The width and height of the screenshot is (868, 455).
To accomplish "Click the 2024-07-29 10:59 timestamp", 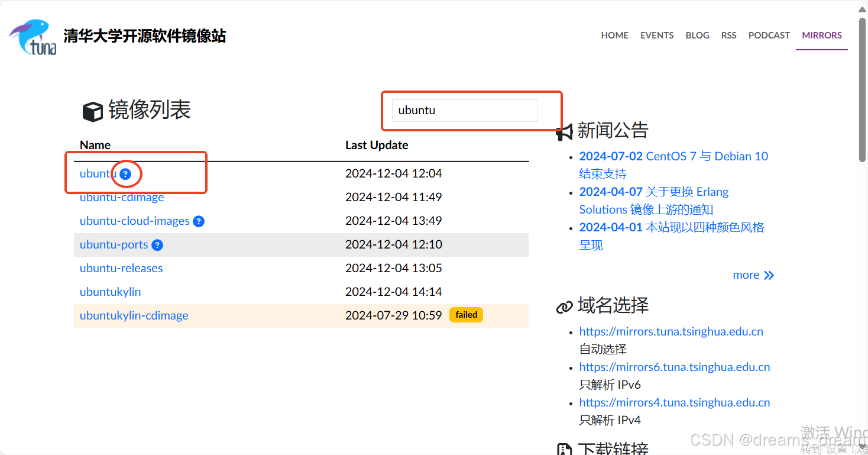I will pyautogui.click(x=394, y=315).
